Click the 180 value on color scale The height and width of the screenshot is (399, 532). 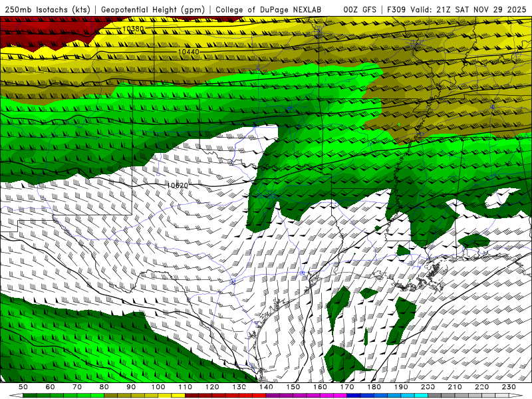(374, 387)
